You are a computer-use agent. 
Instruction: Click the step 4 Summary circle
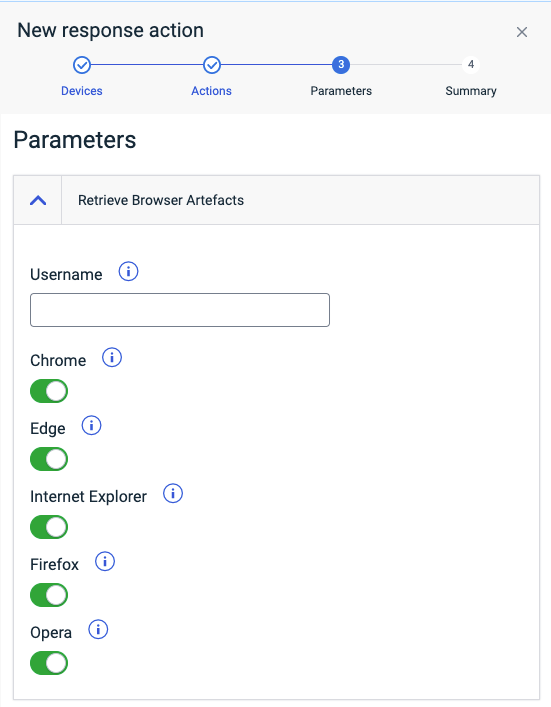(471, 65)
